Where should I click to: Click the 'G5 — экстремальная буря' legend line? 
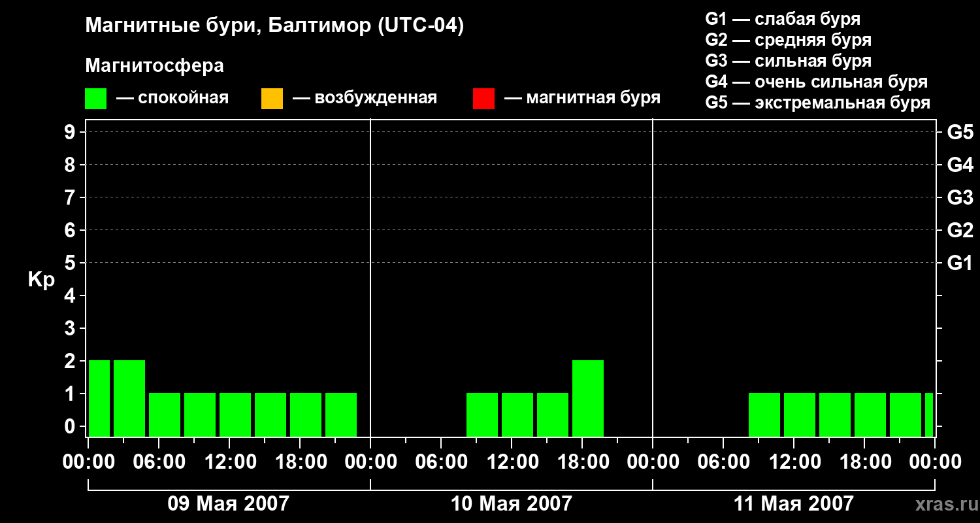click(818, 103)
